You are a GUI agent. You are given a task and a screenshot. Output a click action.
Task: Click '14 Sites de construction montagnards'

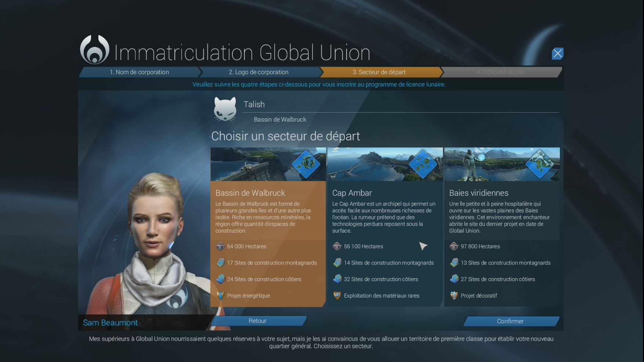(x=389, y=263)
